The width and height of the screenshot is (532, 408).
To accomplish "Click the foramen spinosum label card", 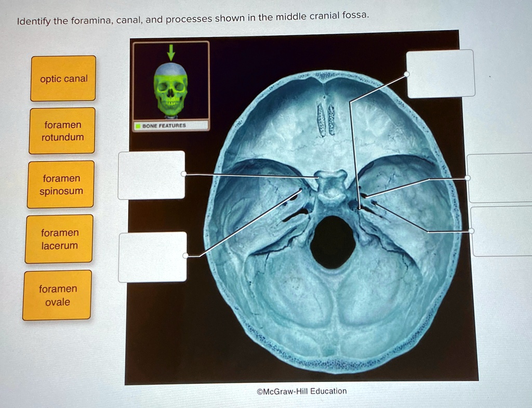I will tap(60, 185).
